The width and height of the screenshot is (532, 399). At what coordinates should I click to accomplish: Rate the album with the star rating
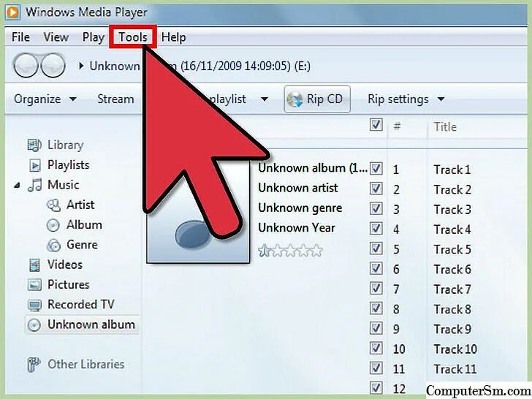pos(290,251)
